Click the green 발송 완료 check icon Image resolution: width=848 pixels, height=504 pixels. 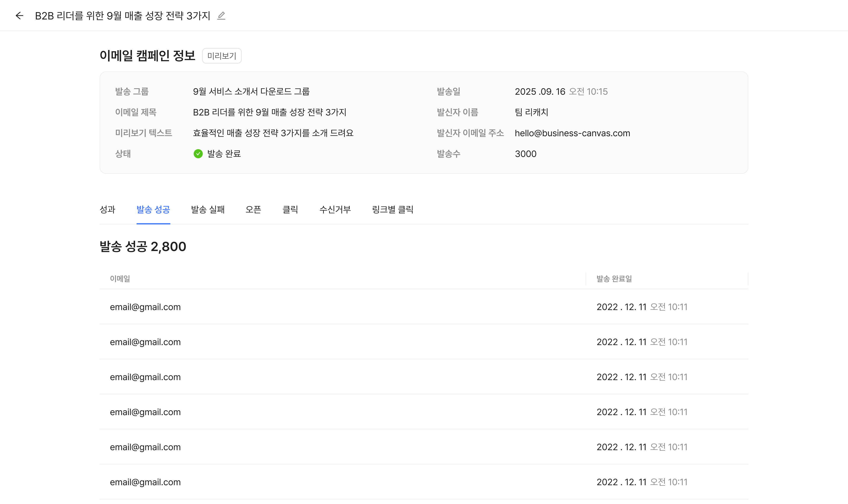pos(198,154)
